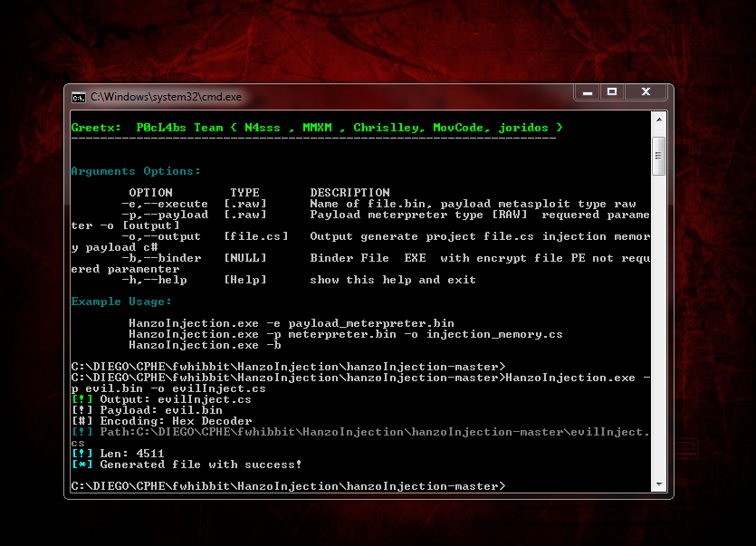Viewport: 756px width, 546px height.
Task: Click the -p,--payload option text
Action: tap(165, 215)
